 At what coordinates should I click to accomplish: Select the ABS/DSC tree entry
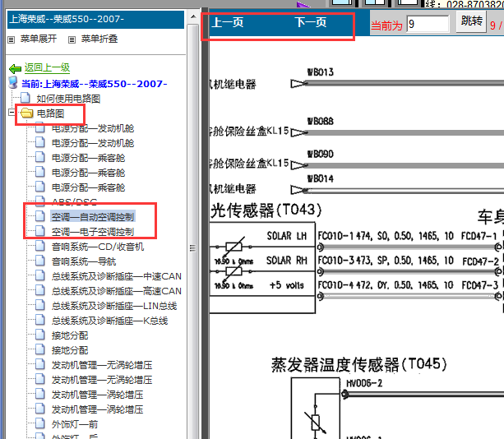point(74,201)
